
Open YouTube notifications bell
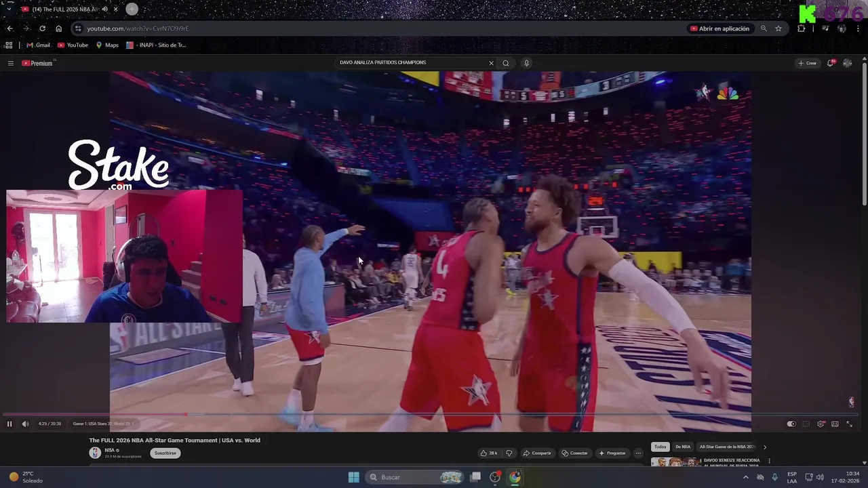[830, 63]
